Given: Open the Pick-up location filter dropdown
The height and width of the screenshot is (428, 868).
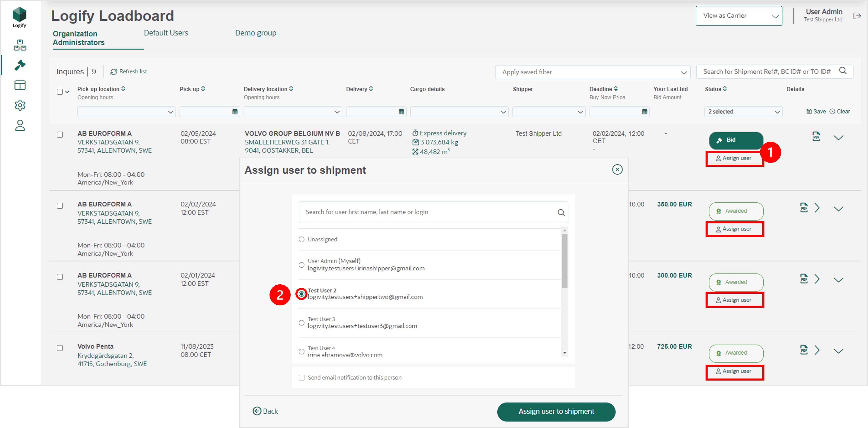Looking at the screenshot, I should coord(126,112).
